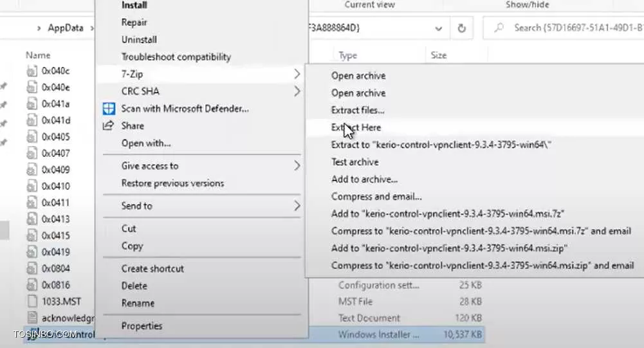Select the 0x0405 file icon
The height and width of the screenshot is (348, 644).
32,137
